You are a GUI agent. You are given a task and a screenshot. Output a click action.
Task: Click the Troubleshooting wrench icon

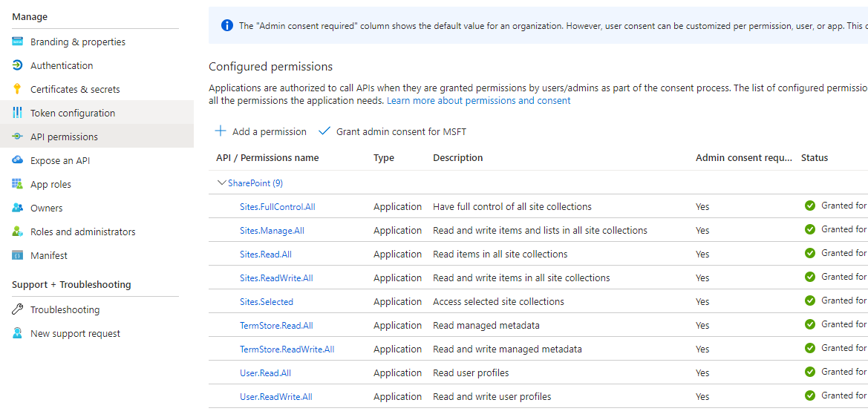(17, 309)
